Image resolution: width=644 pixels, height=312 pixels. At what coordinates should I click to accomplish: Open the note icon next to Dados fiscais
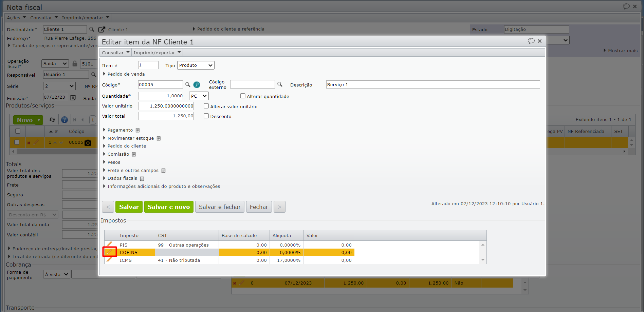(142, 179)
